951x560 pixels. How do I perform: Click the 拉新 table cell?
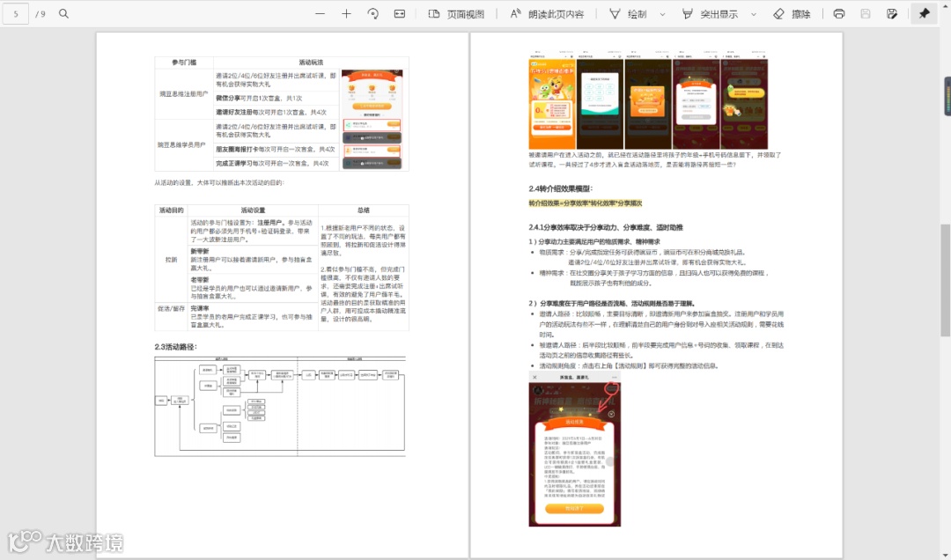[x=171, y=259]
